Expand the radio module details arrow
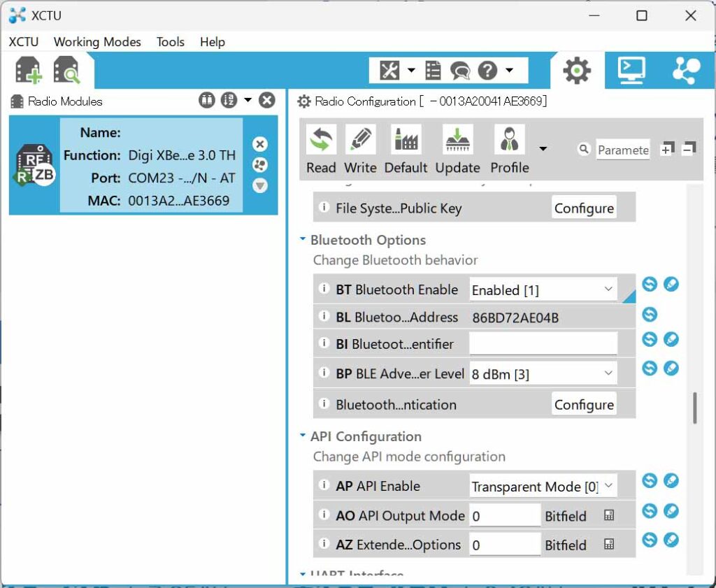This screenshot has width=716, height=588. pyautogui.click(x=260, y=185)
